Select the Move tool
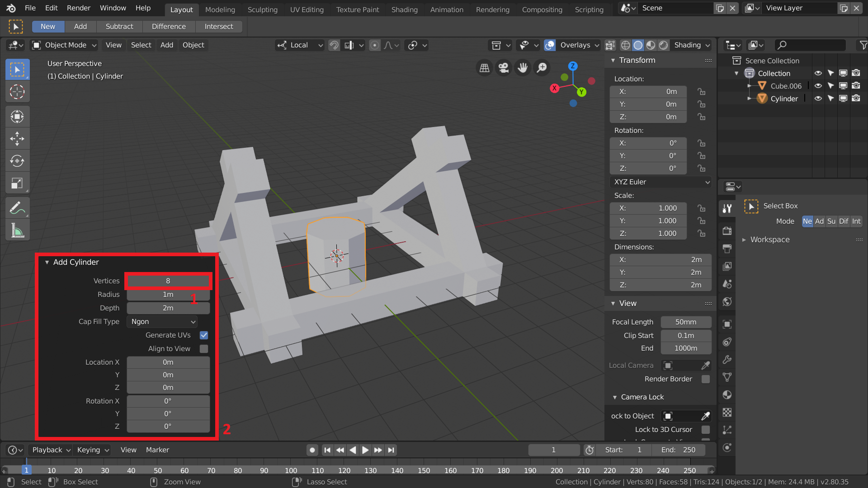The height and width of the screenshot is (488, 868). [17, 138]
